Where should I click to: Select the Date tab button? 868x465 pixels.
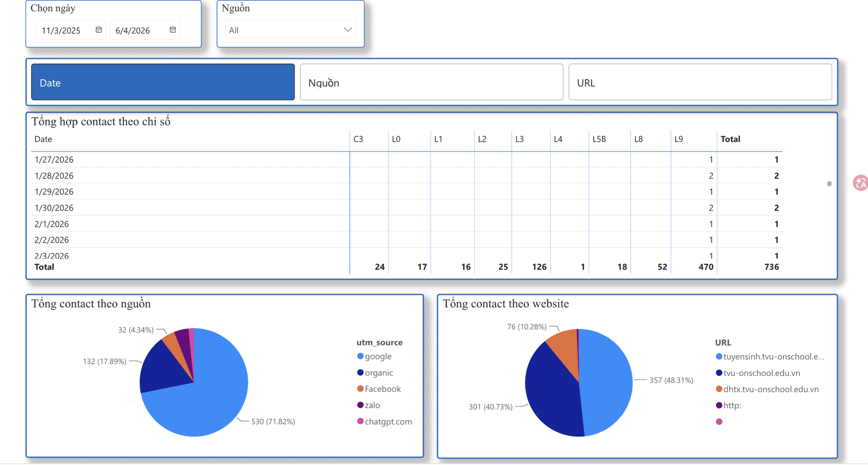pyautogui.click(x=163, y=82)
